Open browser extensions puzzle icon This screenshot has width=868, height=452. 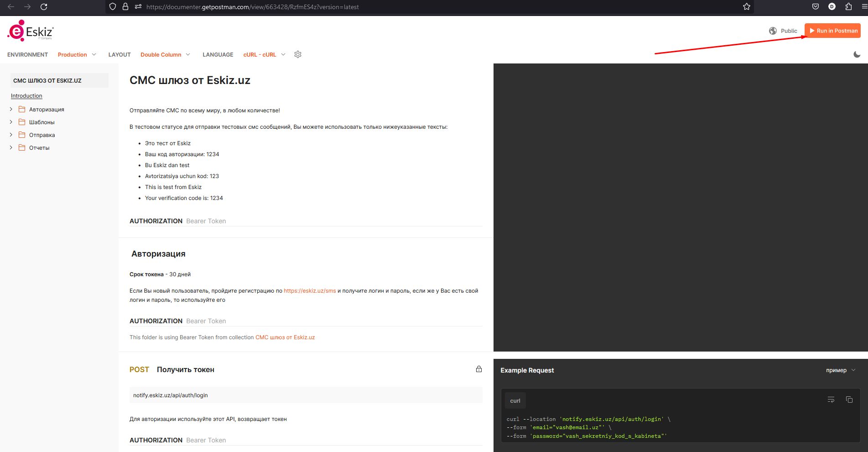coord(848,6)
